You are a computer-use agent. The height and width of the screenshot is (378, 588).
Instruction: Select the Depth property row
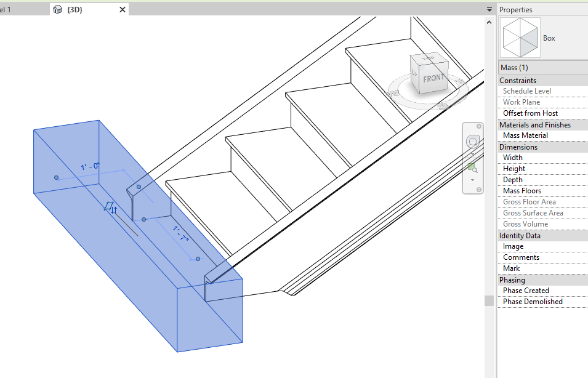tap(543, 180)
